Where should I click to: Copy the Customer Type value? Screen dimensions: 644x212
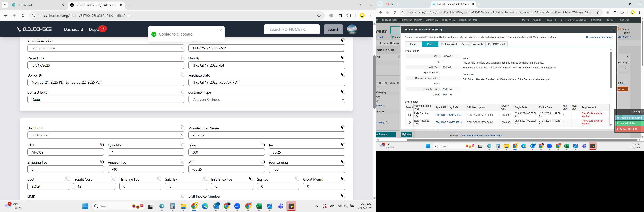(x=343, y=92)
